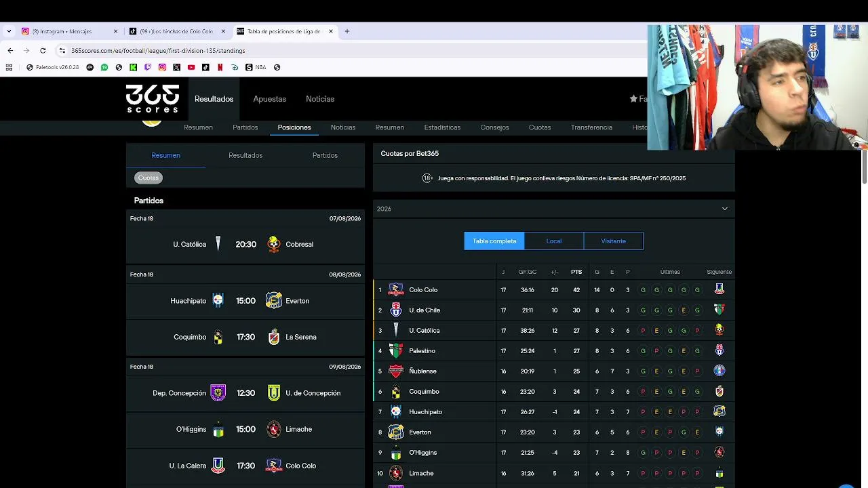Reload the page with the refresh icon

pos(43,51)
